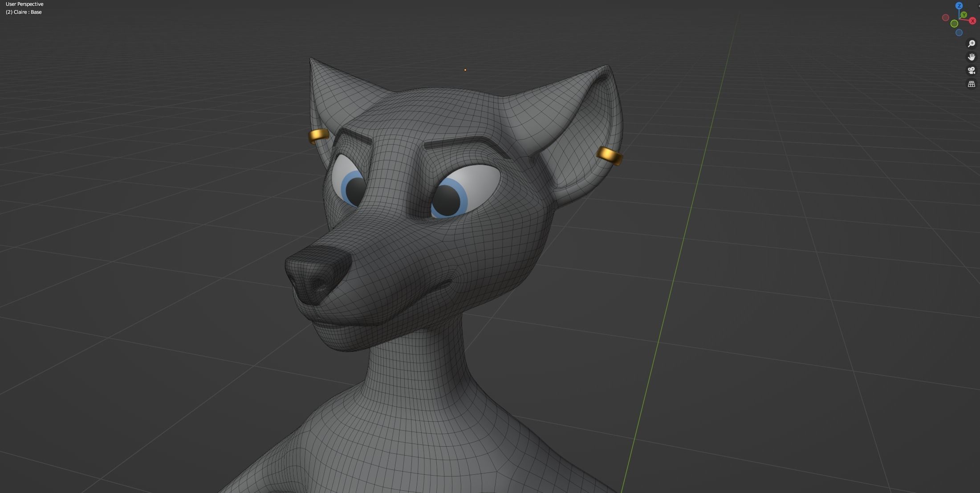This screenshot has height=493, width=980.
Task: Click the zoom magnifier viewport icon
Action: click(972, 44)
